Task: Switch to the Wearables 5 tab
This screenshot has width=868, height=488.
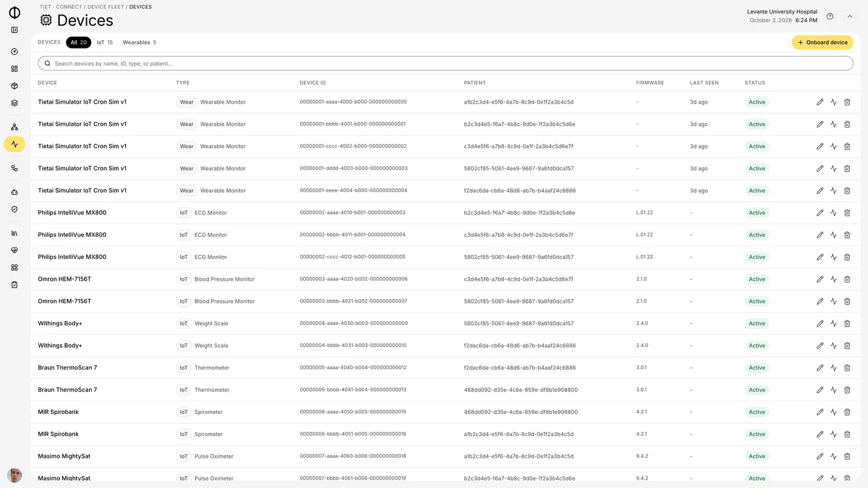Action: [139, 42]
